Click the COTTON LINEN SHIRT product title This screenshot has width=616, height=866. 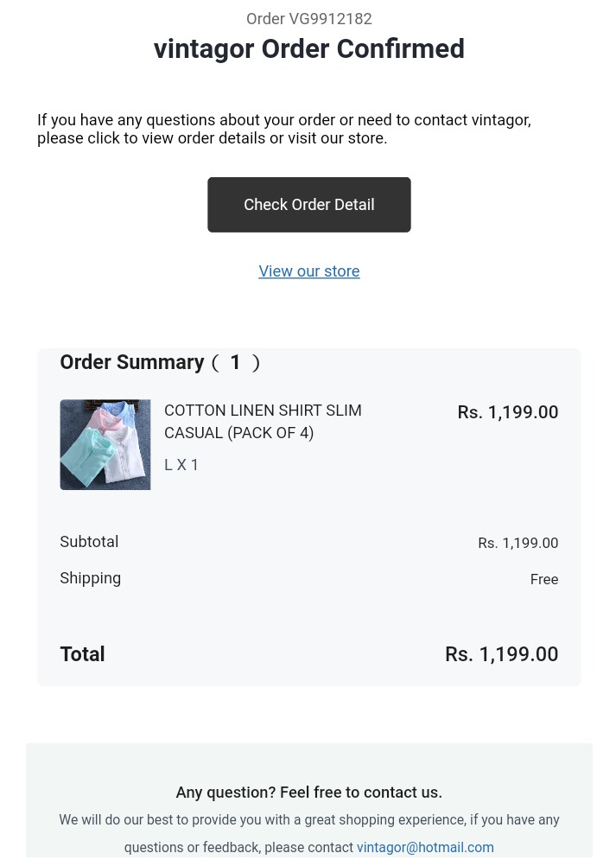263,421
